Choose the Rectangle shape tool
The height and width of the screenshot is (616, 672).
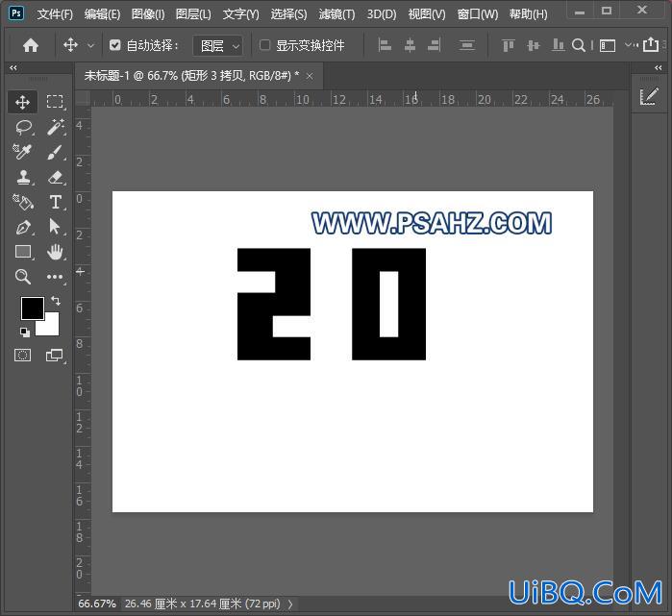pyautogui.click(x=23, y=252)
